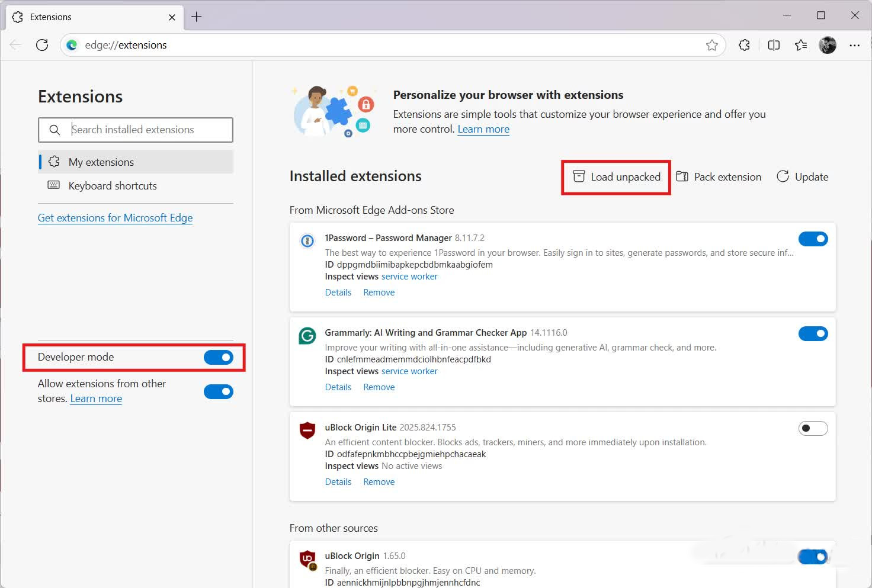Click the browser back arrow
The height and width of the screenshot is (588, 872).
(16, 45)
